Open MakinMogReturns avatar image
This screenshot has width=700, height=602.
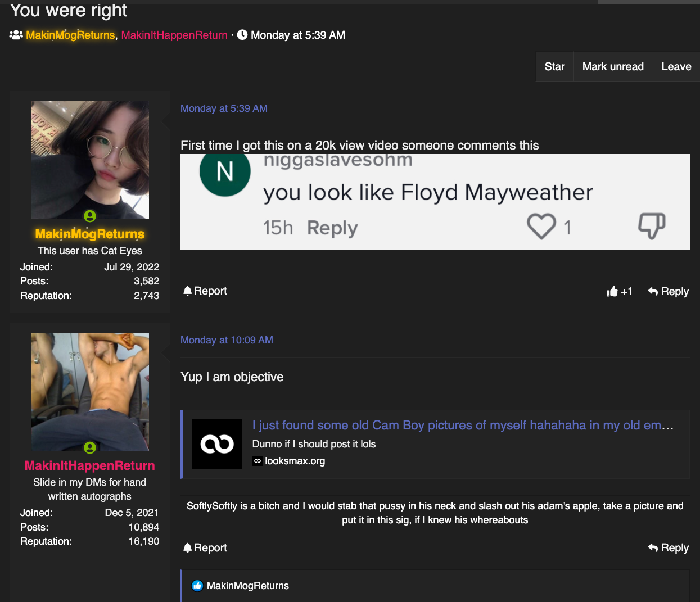pos(90,160)
